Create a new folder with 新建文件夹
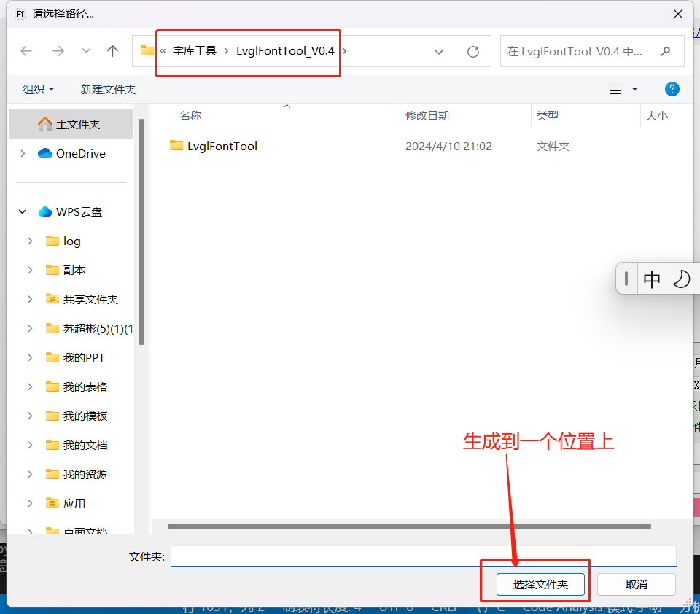Image resolution: width=700 pixels, height=614 pixels. (108, 89)
